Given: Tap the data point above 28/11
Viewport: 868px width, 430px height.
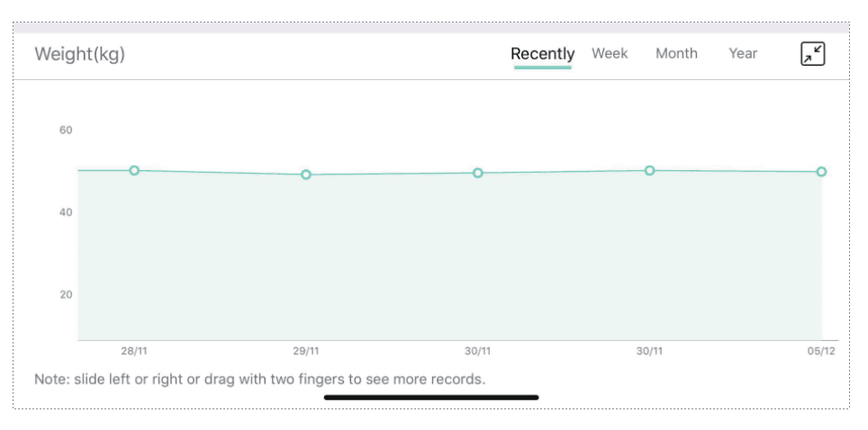Looking at the screenshot, I should point(134,171).
